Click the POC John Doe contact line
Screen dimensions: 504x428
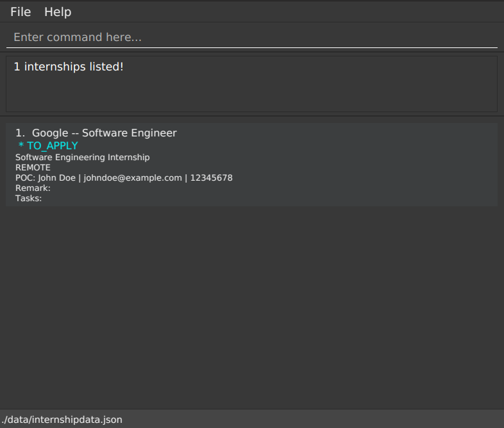124,178
